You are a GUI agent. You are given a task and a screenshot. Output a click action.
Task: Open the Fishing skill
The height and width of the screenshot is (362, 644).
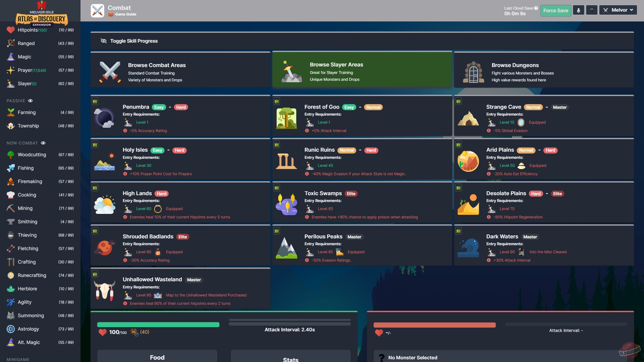coord(26,168)
